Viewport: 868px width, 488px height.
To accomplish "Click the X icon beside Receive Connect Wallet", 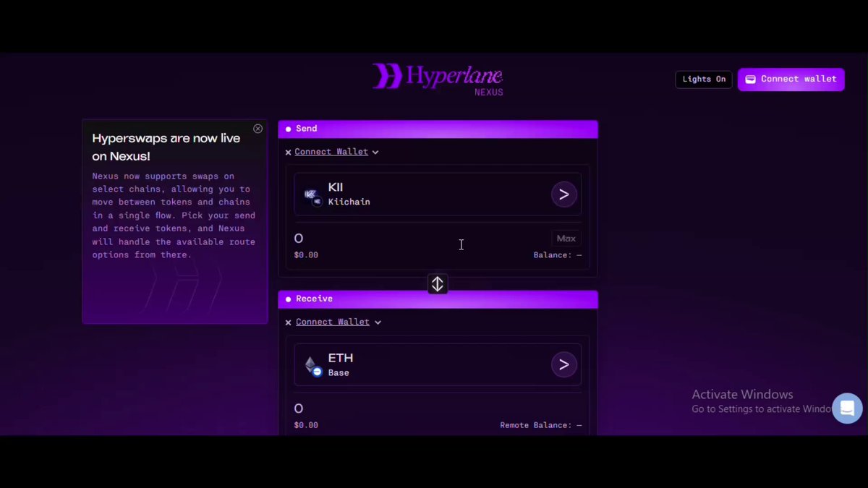I will 288,322.
